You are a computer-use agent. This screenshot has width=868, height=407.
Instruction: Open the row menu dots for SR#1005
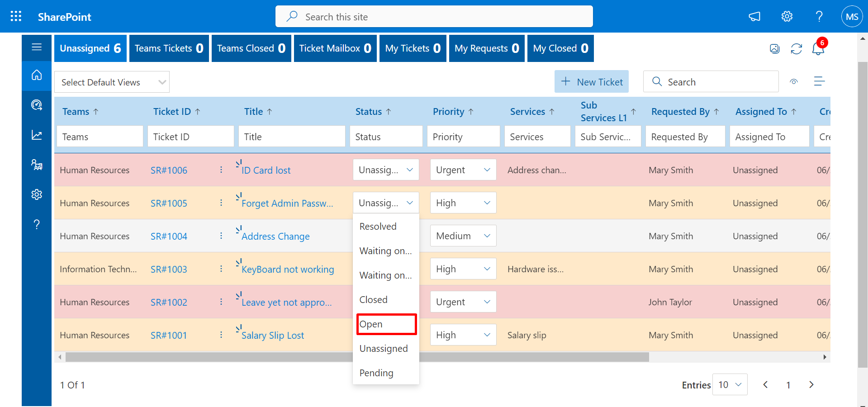221,203
